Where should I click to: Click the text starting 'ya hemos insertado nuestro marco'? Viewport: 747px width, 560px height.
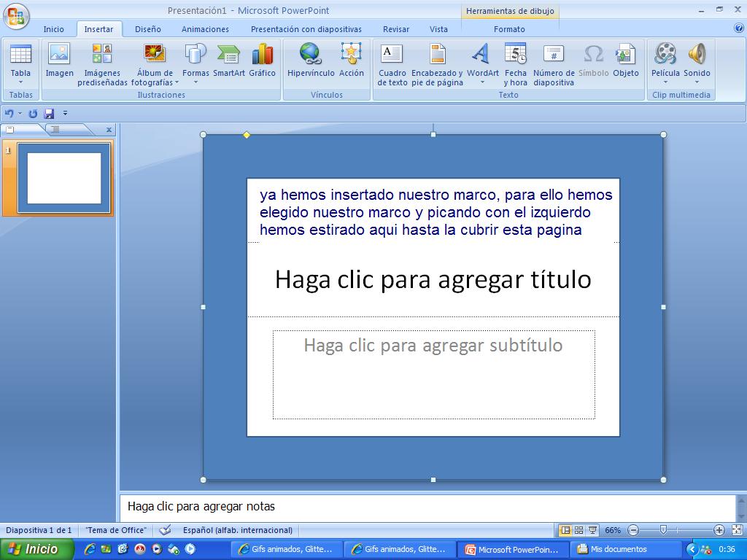click(436, 212)
